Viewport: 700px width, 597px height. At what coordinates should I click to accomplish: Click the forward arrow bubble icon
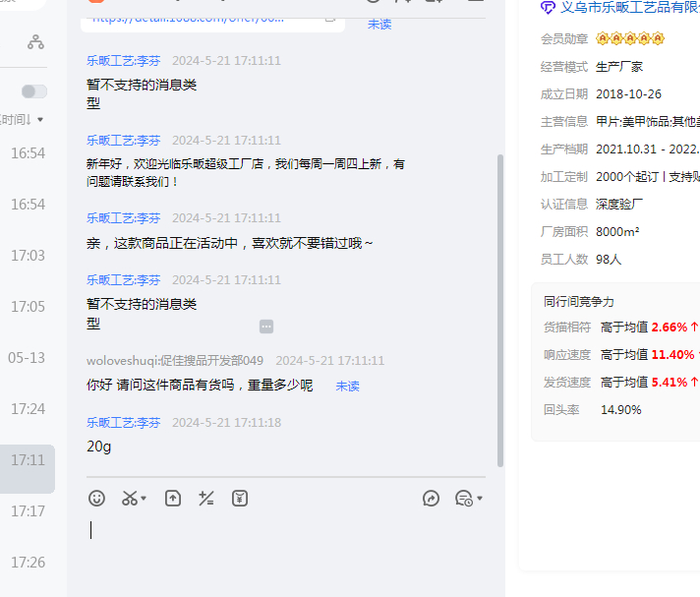pos(431,499)
